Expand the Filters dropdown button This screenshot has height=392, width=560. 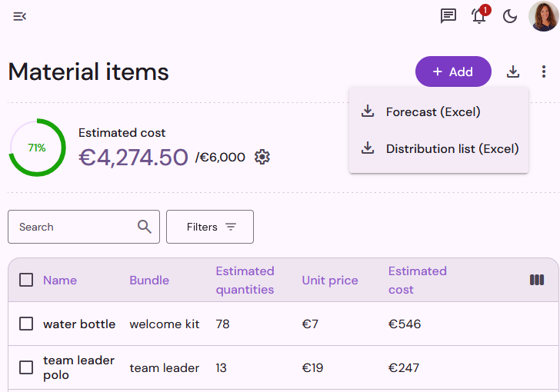[x=210, y=227]
